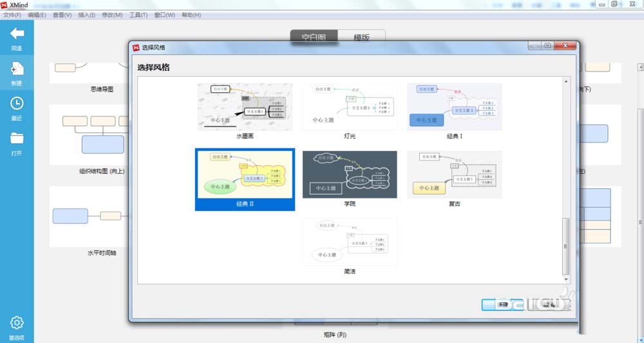Click the 打开 folder icon in the sidebar

pos(17,138)
